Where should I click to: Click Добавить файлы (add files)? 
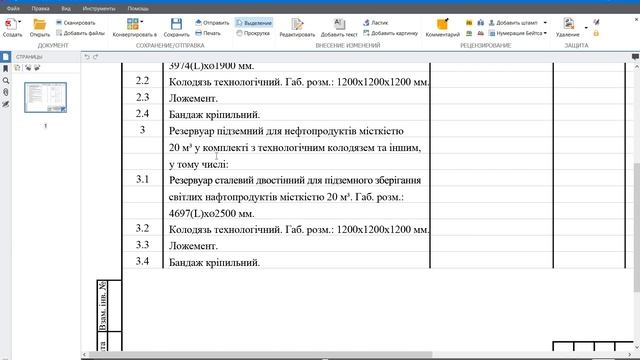click(80, 33)
